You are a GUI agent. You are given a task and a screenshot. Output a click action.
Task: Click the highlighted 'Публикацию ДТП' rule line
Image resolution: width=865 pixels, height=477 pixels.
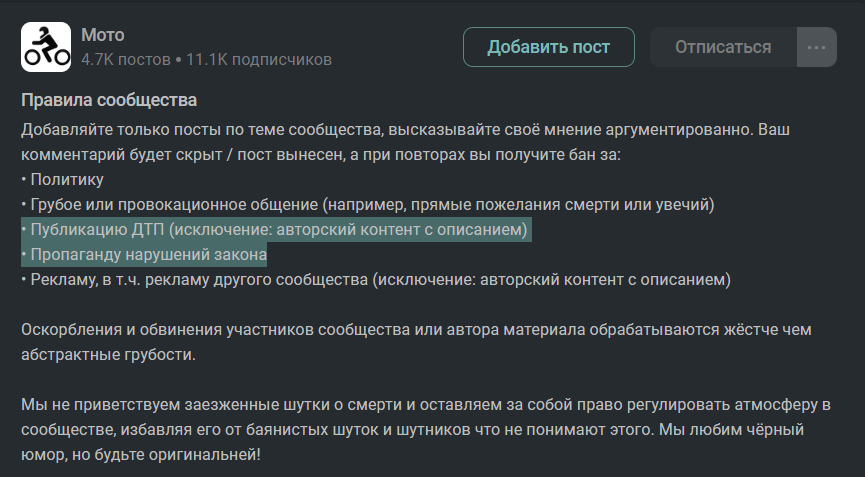click(275, 230)
